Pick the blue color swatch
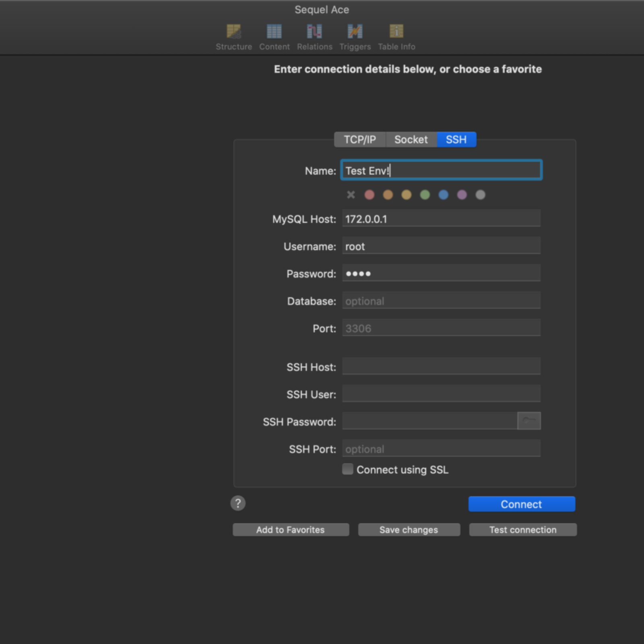Viewport: 644px width, 644px height. click(x=444, y=195)
